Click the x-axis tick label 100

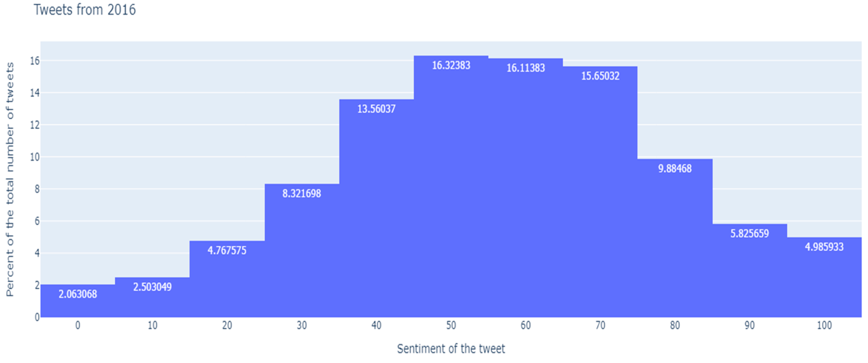(x=824, y=325)
